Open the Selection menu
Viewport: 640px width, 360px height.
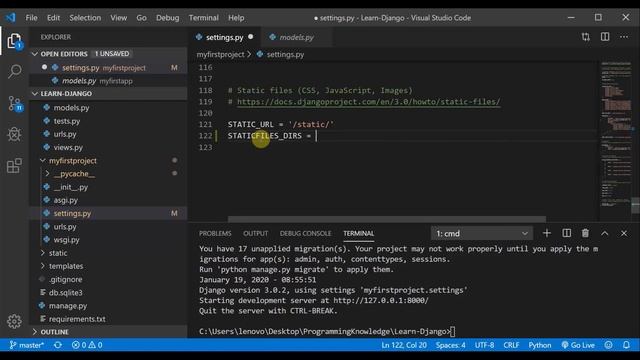(85, 18)
